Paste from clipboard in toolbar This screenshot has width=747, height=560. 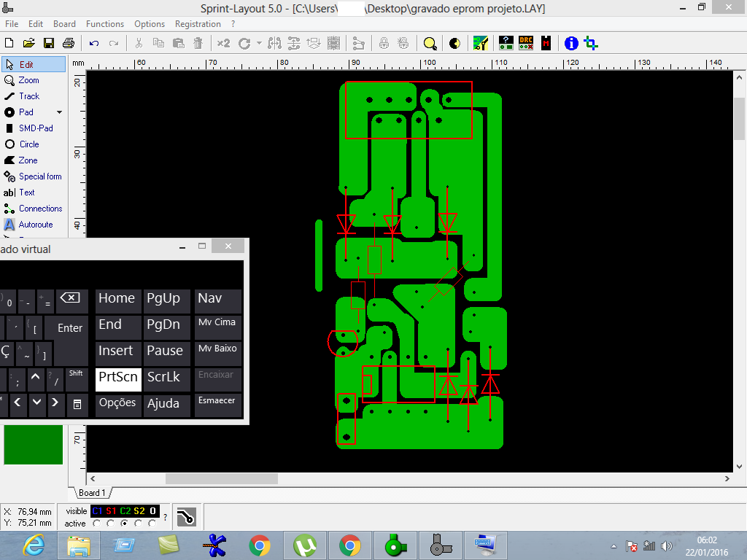coord(178,43)
